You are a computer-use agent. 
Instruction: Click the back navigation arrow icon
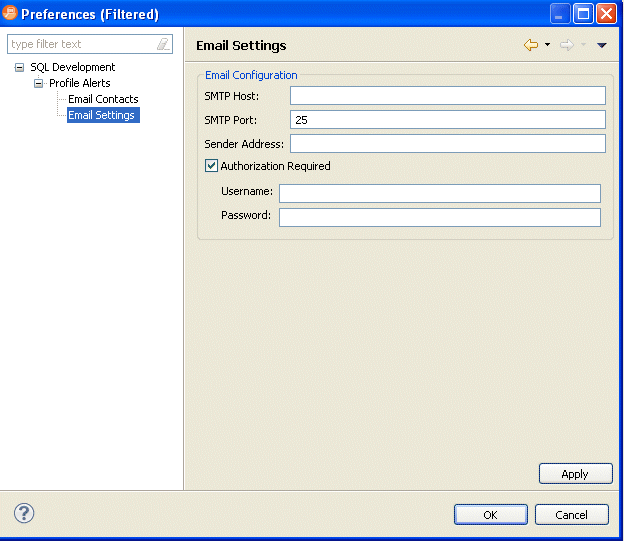coord(531,45)
